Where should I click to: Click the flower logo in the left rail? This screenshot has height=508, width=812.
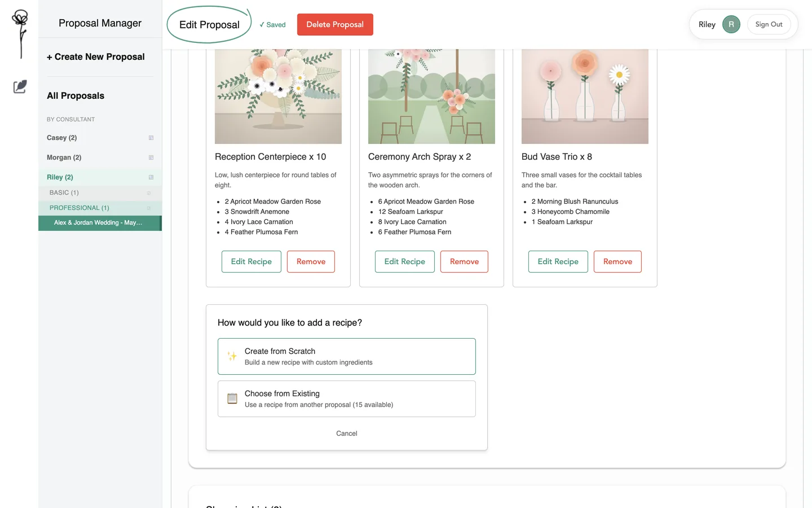(x=20, y=34)
